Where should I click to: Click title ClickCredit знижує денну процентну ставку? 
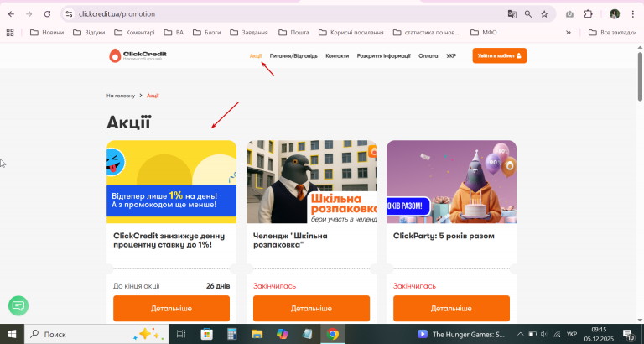[169, 241]
